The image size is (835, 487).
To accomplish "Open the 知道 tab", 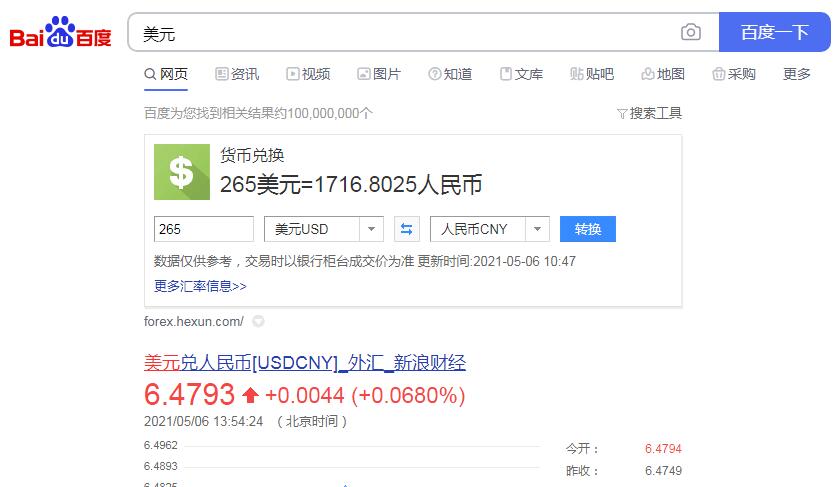I will click(450, 74).
